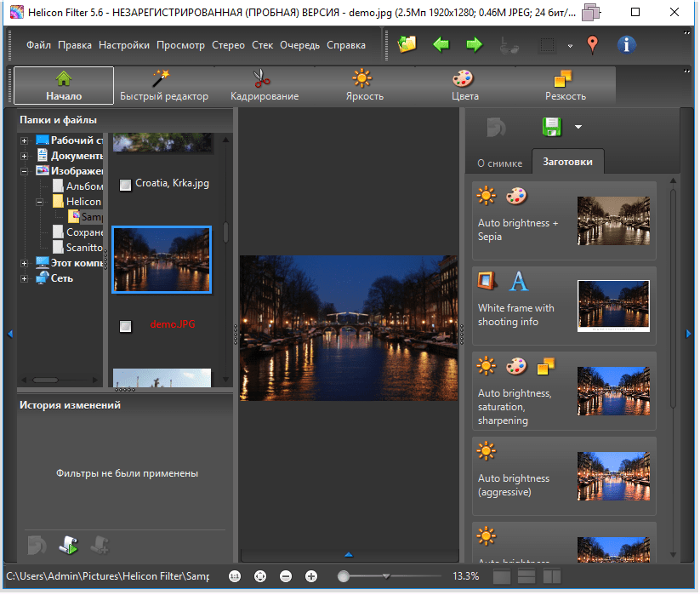This screenshot has width=700, height=595.
Task: Open the Яркость tab
Action: 365,85
